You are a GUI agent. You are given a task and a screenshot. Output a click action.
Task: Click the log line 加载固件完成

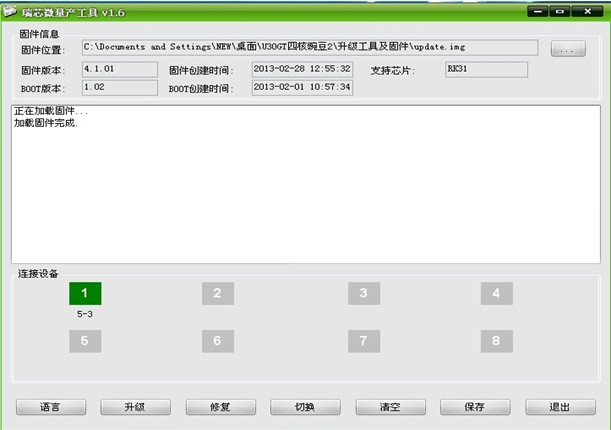(x=46, y=123)
